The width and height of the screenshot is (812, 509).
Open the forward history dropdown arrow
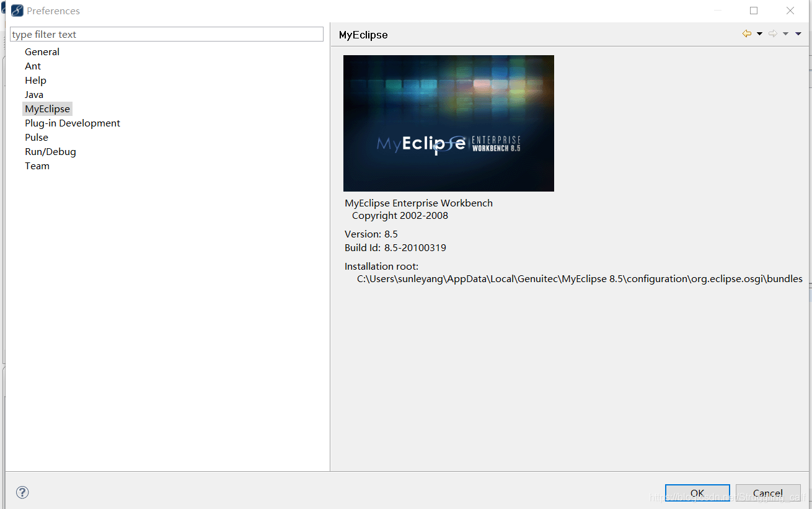coord(785,34)
